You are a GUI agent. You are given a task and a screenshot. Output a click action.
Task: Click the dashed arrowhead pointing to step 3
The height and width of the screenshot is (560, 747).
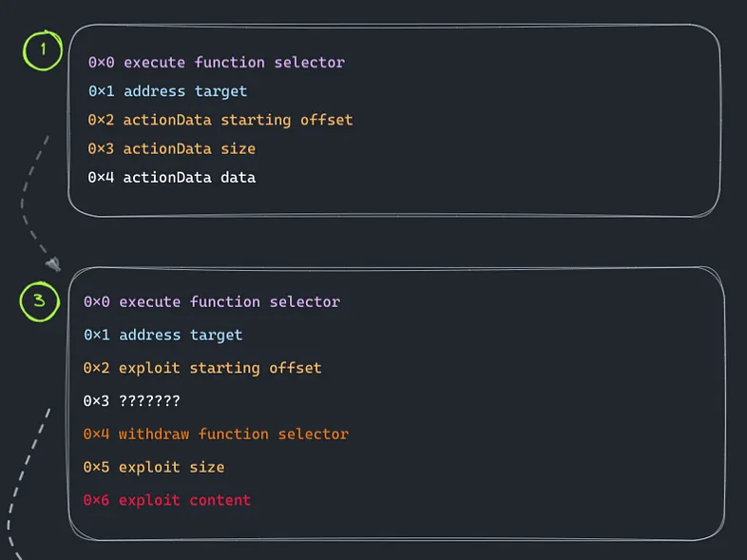tap(53, 263)
